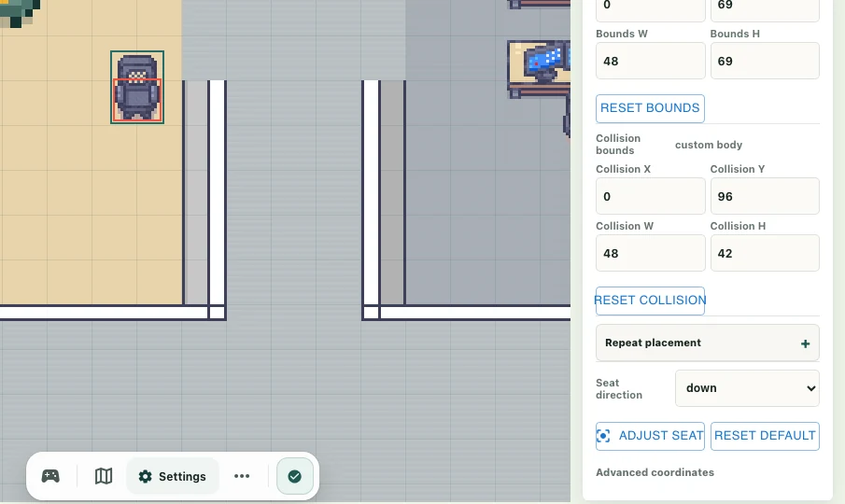Select the desk with blue monitor

(539, 69)
